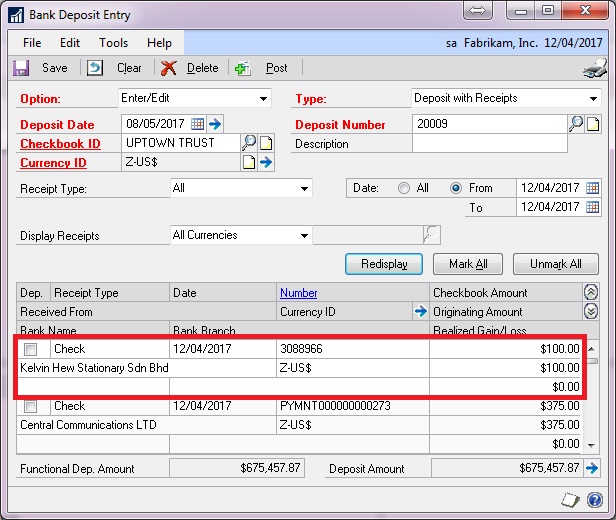The width and height of the screenshot is (616, 520).
Task: Open the Display Receipts All Currencies dropdown
Action: click(241, 235)
